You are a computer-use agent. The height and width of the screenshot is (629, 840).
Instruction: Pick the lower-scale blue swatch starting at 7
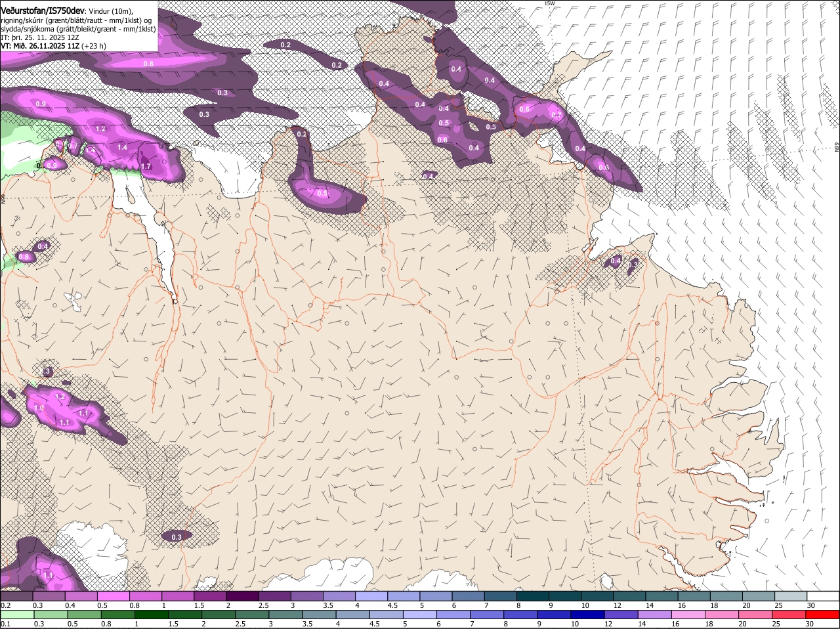pos(487,615)
